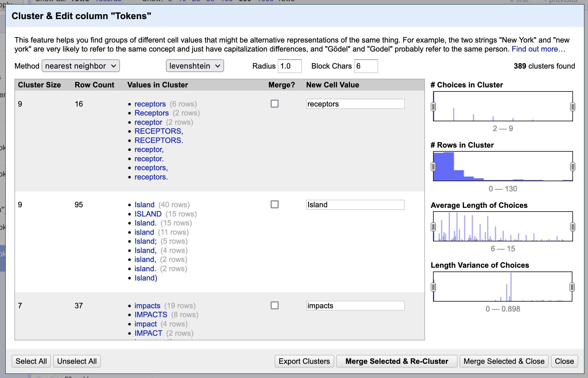Click the Unselect All button
This screenshot has height=378, width=588.
click(x=77, y=361)
